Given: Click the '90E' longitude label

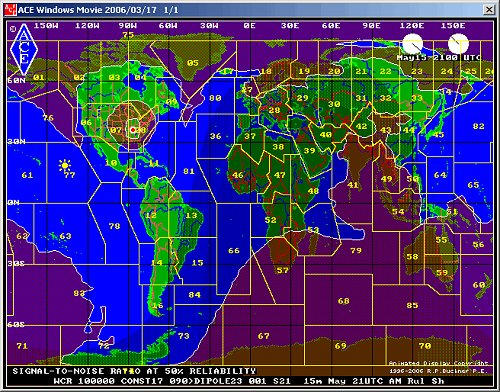Looking at the screenshot, I should click(x=371, y=26).
